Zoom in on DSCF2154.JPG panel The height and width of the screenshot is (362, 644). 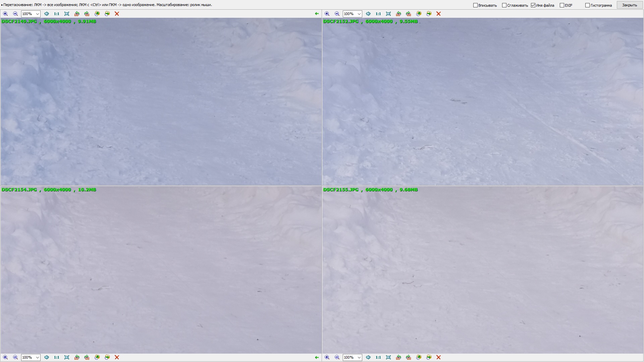(5, 357)
